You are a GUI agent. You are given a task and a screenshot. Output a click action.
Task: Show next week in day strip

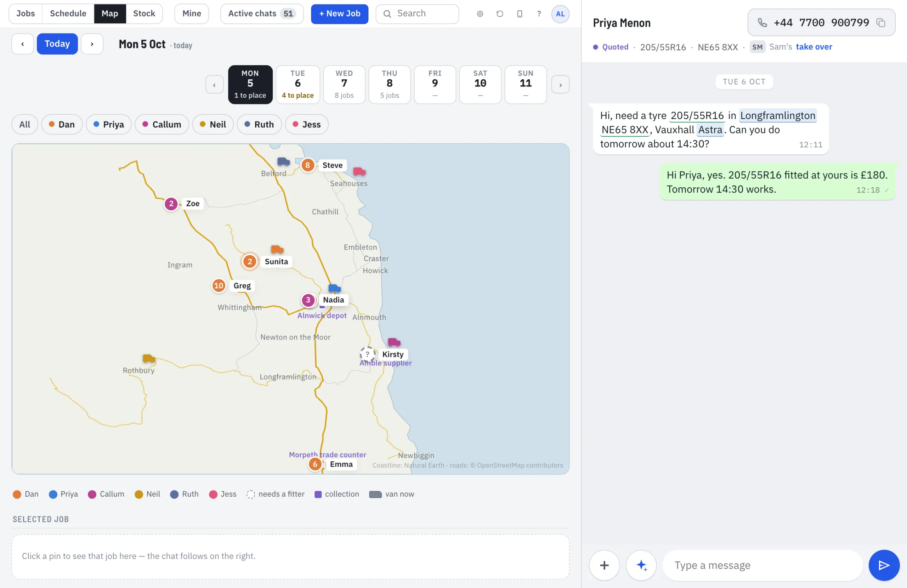560,85
